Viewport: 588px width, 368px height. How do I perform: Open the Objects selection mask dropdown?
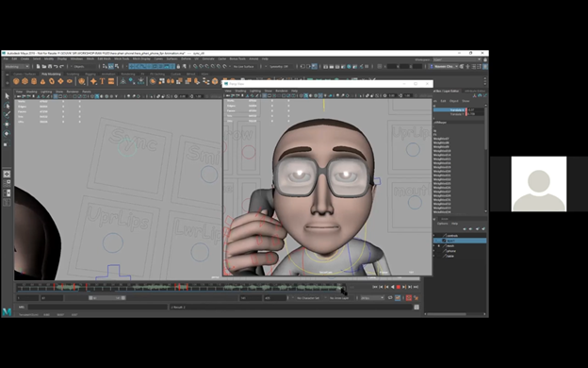tap(83, 66)
